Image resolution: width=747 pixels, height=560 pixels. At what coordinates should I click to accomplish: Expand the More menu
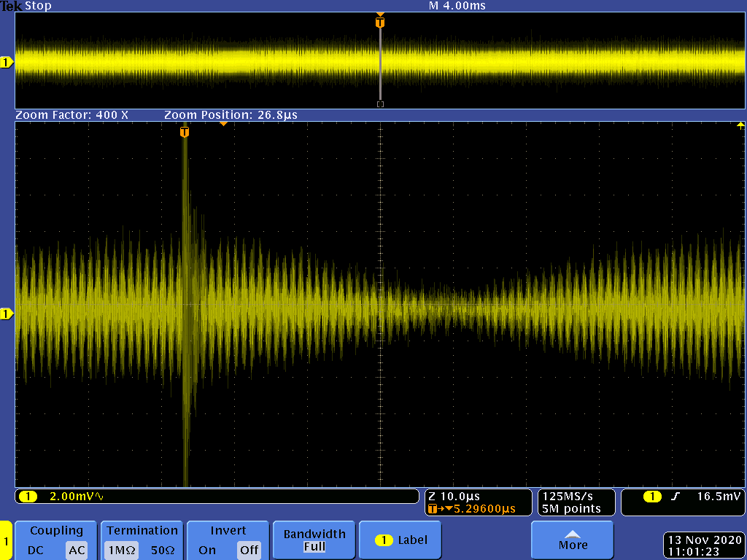[573, 540]
